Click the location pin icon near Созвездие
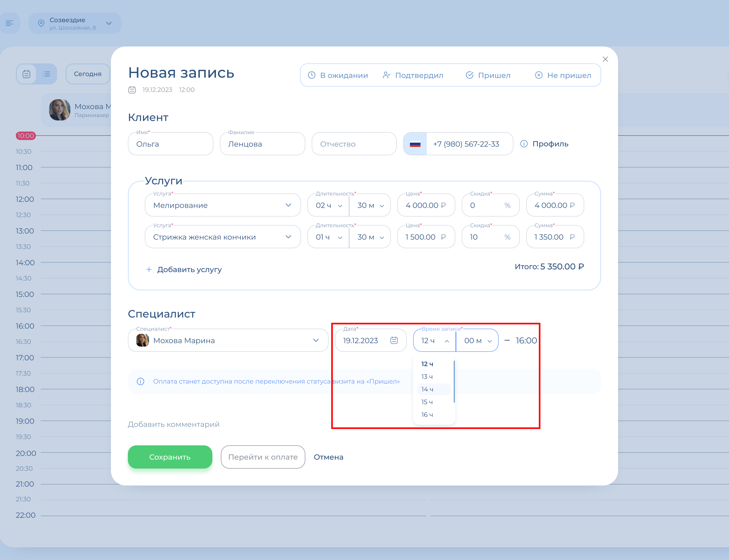This screenshot has height=560, width=729. [x=41, y=23]
